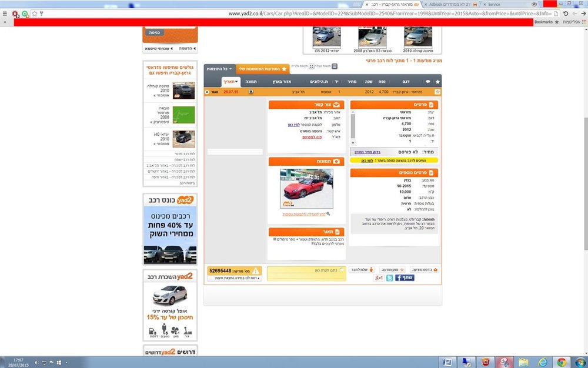The image size is (588, 368).
Task: Click the key icon in the address bar
Action: 41,14
